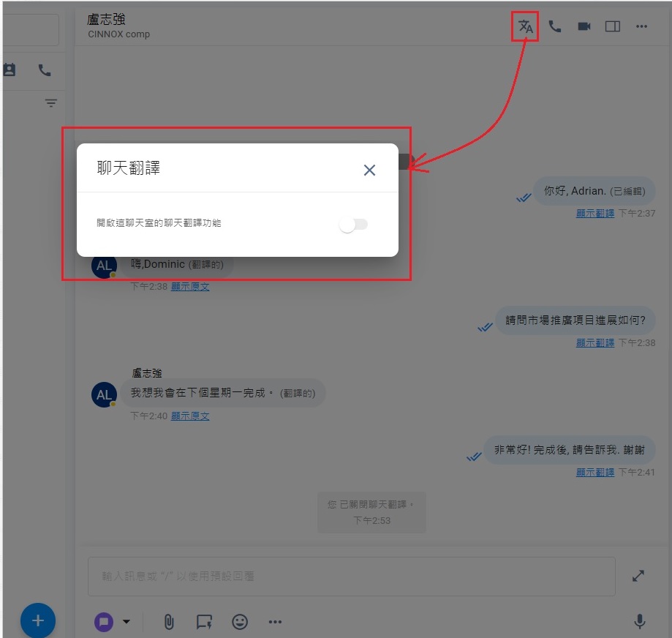Click the 盧志強 contact name in header

(x=106, y=19)
